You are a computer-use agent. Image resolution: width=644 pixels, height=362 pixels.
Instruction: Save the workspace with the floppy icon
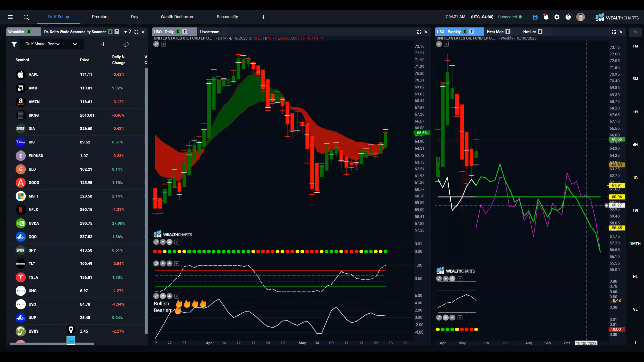(x=535, y=17)
